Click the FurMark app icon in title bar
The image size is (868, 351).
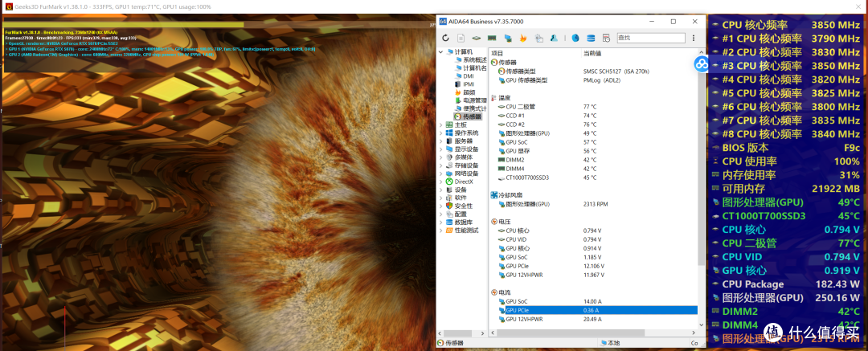(9, 6)
